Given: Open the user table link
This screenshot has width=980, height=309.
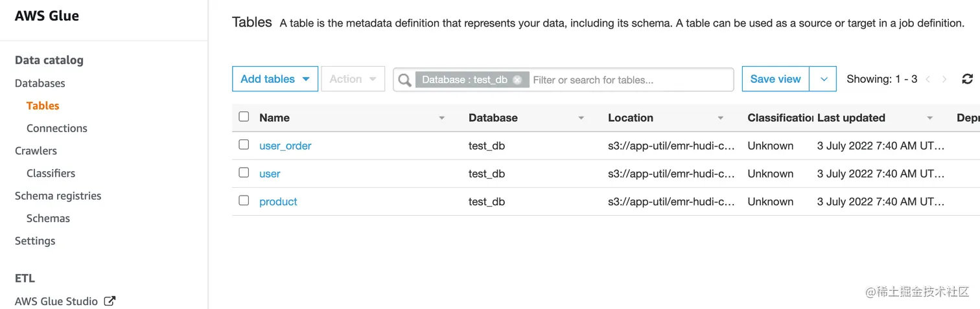Looking at the screenshot, I should click(270, 174).
